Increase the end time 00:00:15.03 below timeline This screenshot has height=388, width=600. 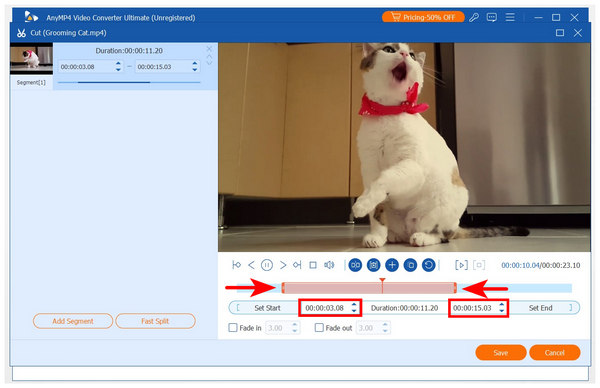[501, 305]
